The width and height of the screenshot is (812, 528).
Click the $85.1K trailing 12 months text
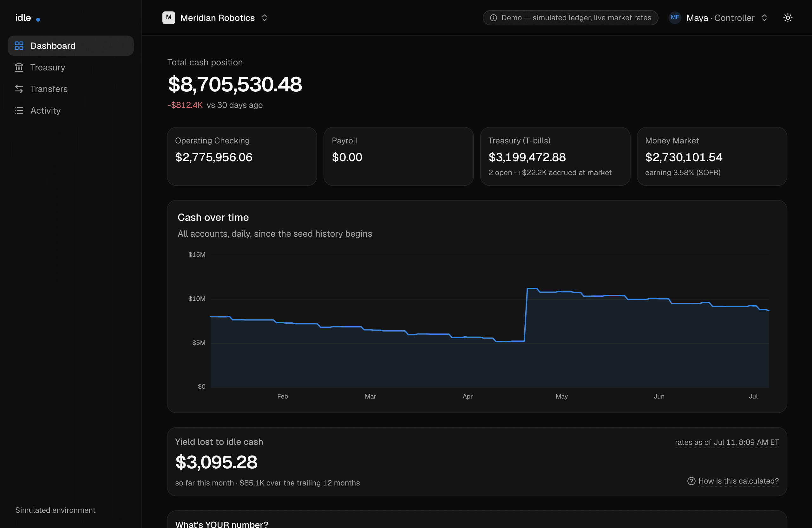pyautogui.click(x=299, y=483)
